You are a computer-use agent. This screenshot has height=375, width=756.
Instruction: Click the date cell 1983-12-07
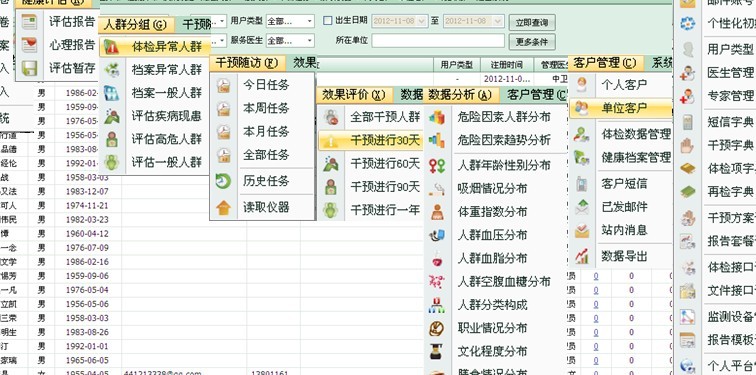(x=87, y=192)
